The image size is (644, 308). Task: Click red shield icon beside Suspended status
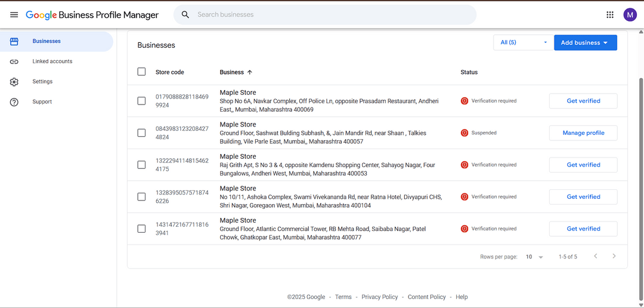[465, 133]
